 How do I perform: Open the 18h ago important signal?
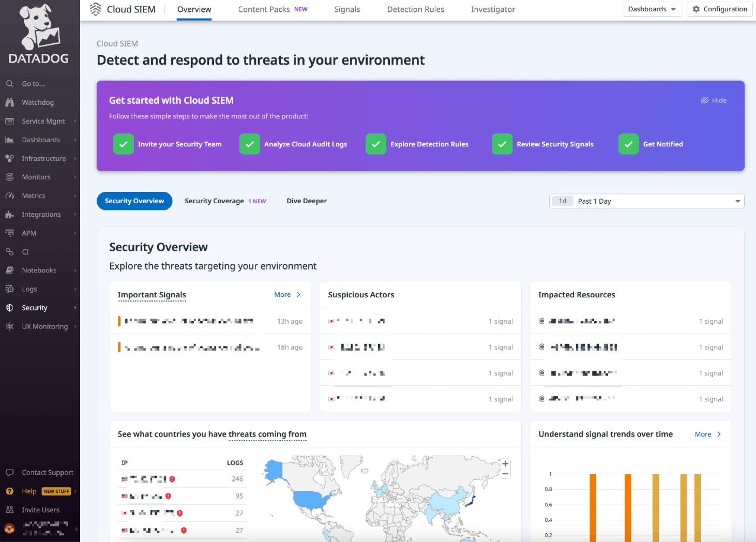(x=210, y=347)
